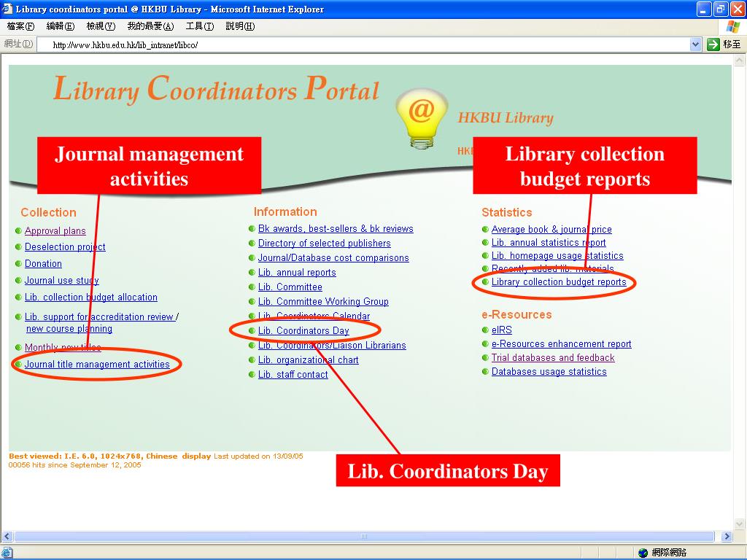Open Trial databases and feedback link
This screenshot has width=747, height=560.
pos(553,357)
